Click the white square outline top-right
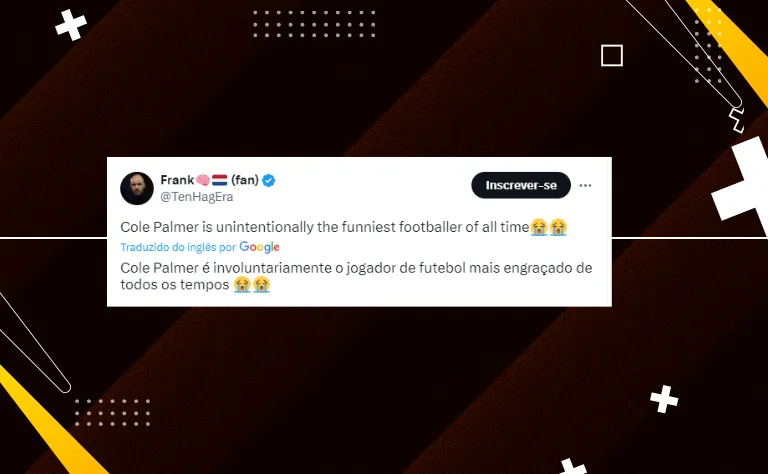The image size is (768, 474). 612,56
